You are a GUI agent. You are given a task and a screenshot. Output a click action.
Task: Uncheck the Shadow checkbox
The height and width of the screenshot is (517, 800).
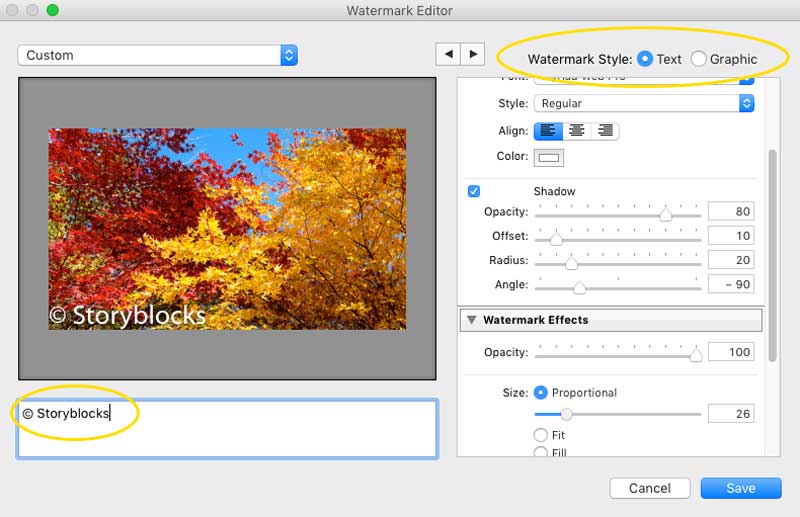[474, 191]
